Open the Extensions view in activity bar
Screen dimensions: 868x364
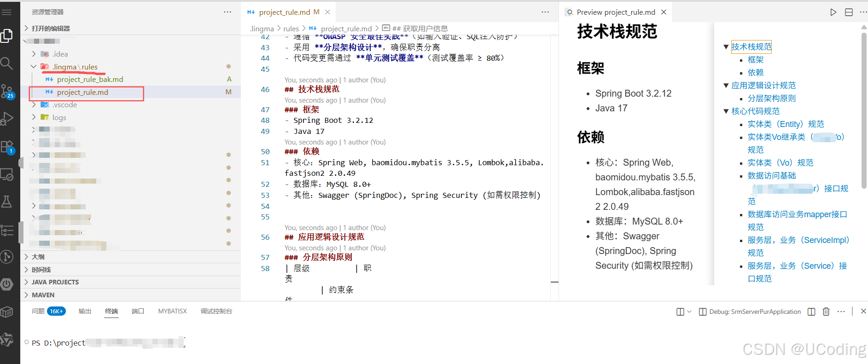(x=7, y=147)
